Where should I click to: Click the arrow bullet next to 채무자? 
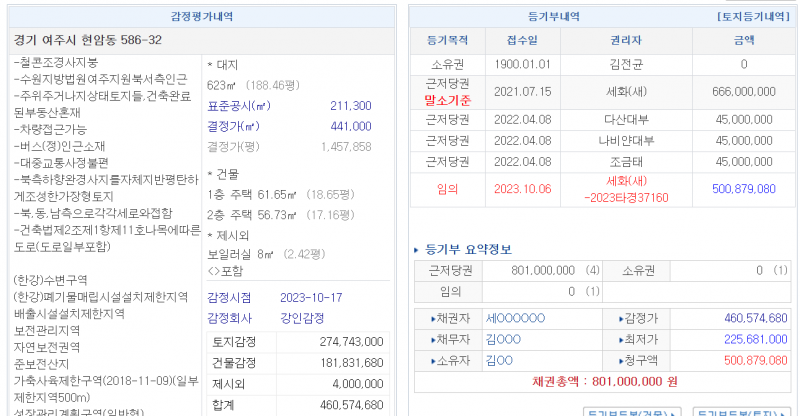432,339
